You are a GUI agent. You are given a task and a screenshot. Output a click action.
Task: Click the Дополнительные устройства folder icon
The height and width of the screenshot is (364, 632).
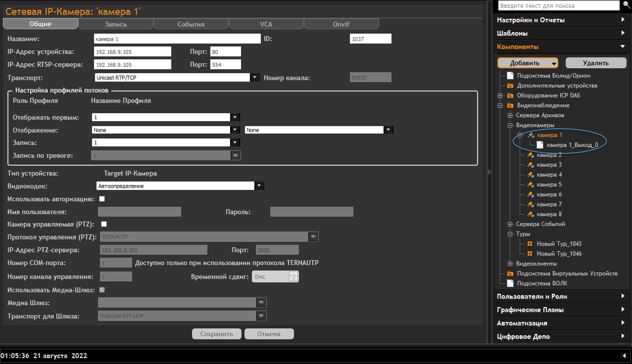[510, 86]
